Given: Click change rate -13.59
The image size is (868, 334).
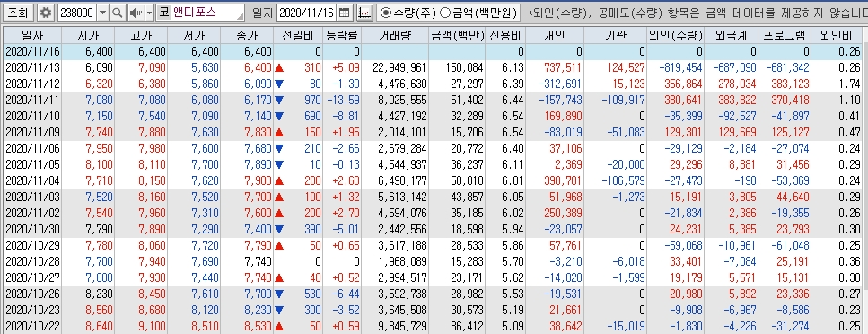Looking at the screenshot, I should (343, 101).
